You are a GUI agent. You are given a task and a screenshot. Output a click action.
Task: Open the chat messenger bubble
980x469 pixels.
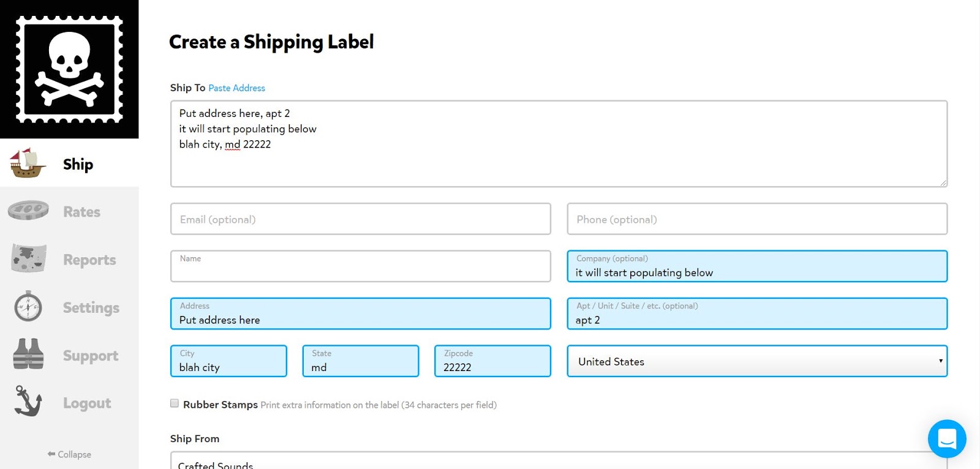click(x=946, y=438)
